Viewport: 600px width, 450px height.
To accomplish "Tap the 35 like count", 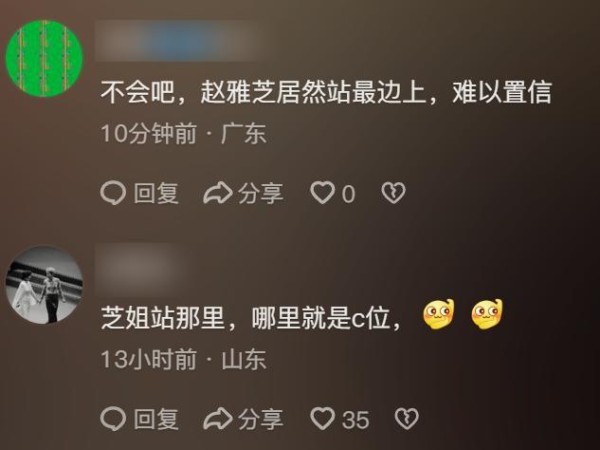I will click(355, 420).
